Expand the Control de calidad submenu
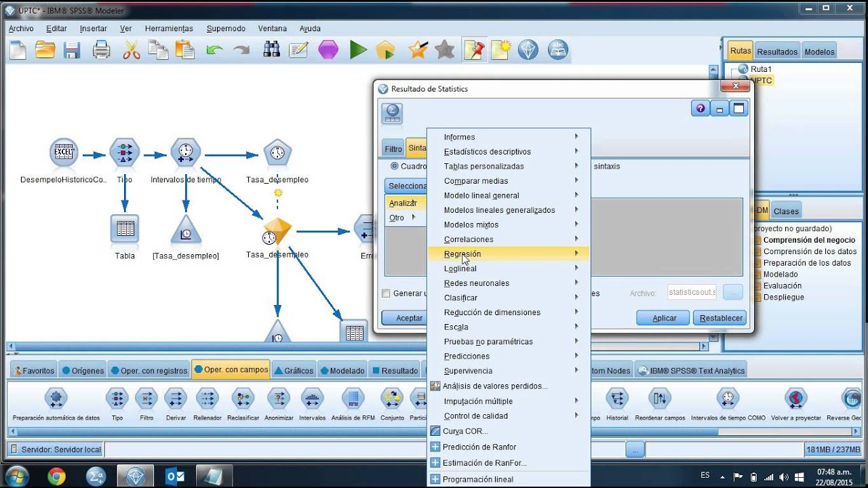 pyautogui.click(x=509, y=416)
